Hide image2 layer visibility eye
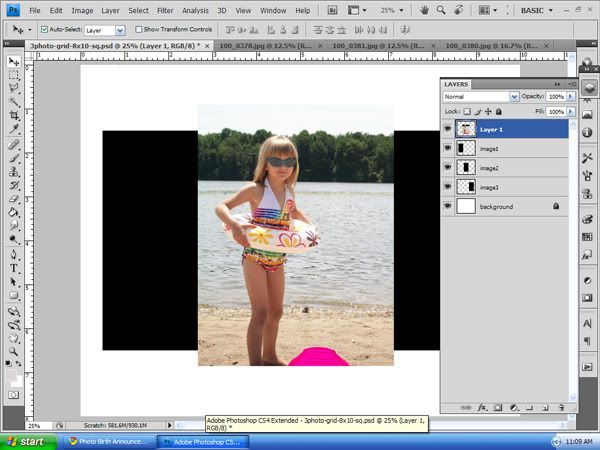This screenshot has height=450, width=600. click(447, 167)
